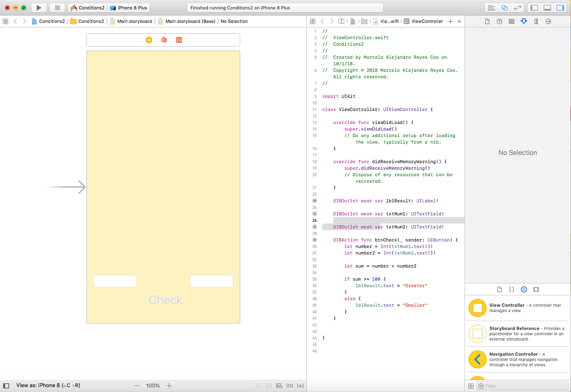Open Main.storyboard in the jump bar
The image size is (571, 392).
pos(131,21)
